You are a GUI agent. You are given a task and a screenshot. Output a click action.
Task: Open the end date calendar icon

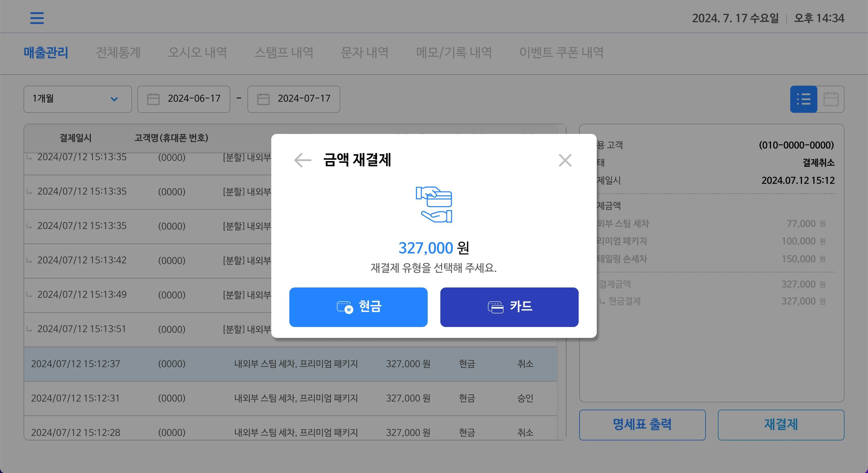tap(263, 99)
